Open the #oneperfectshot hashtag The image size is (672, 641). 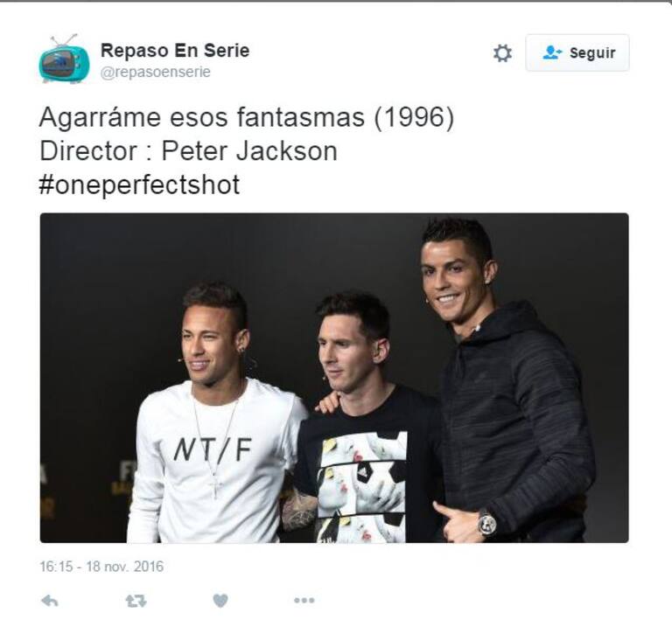[x=139, y=185]
